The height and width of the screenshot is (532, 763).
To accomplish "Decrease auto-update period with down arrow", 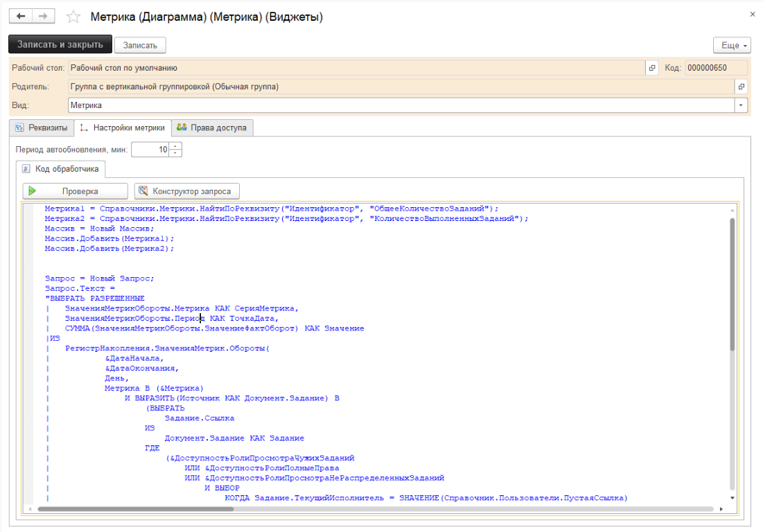I will click(176, 153).
